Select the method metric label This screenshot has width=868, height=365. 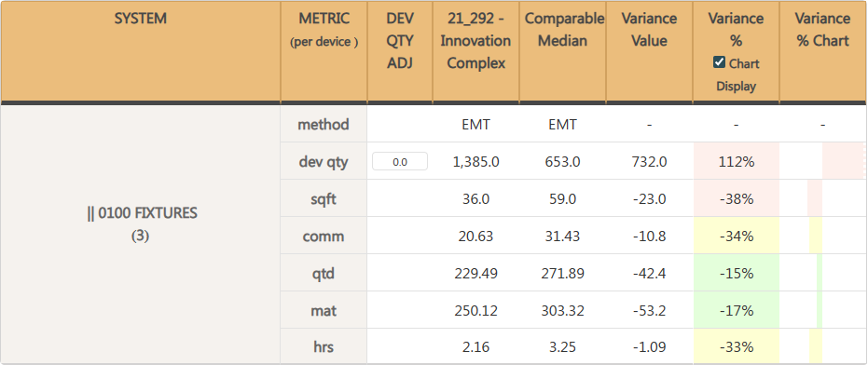(324, 125)
